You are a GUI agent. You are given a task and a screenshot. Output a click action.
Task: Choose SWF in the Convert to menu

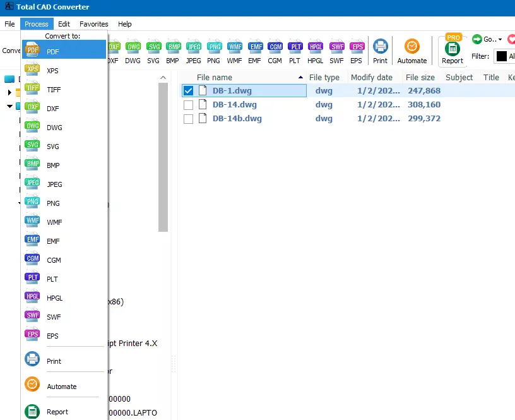(64, 317)
